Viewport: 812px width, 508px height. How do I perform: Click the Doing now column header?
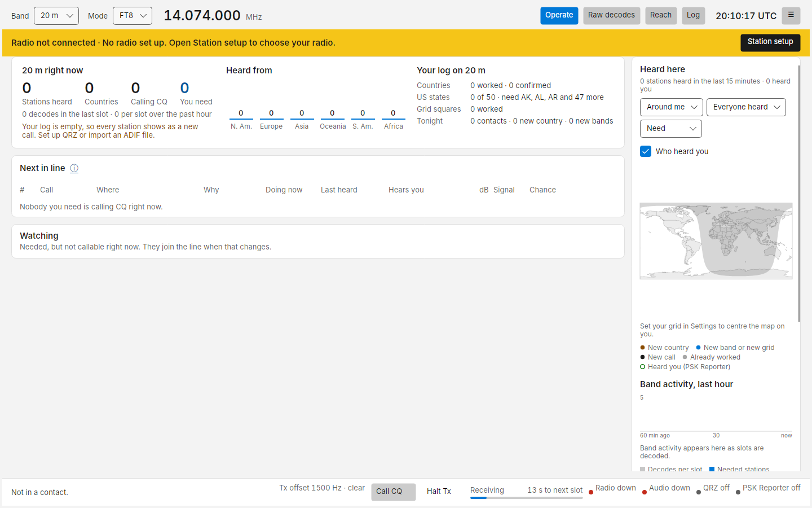(284, 190)
